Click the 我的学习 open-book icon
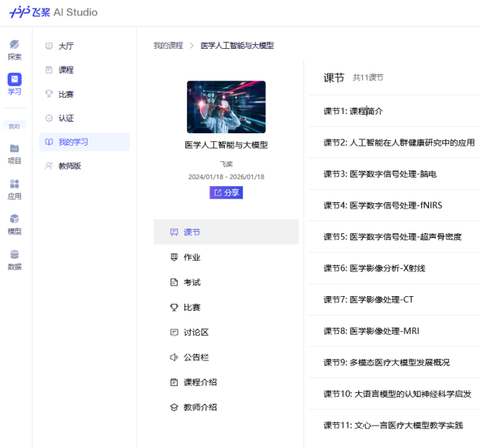This screenshot has height=448, width=480. pyautogui.click(x=49, y=142)
